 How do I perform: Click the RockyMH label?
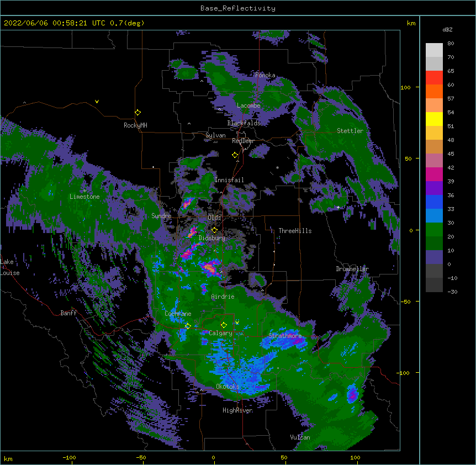click(135, 125)
